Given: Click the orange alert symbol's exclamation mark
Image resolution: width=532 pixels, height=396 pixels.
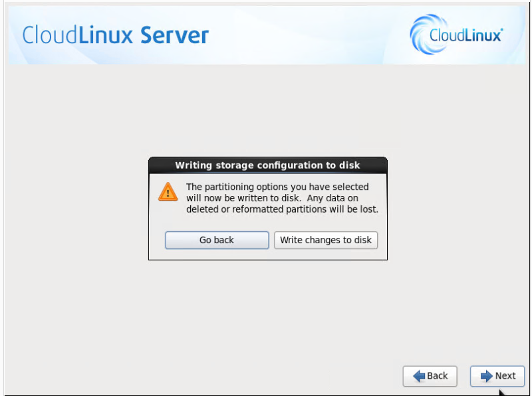Looking at the screenshot, I should point(168,193).
